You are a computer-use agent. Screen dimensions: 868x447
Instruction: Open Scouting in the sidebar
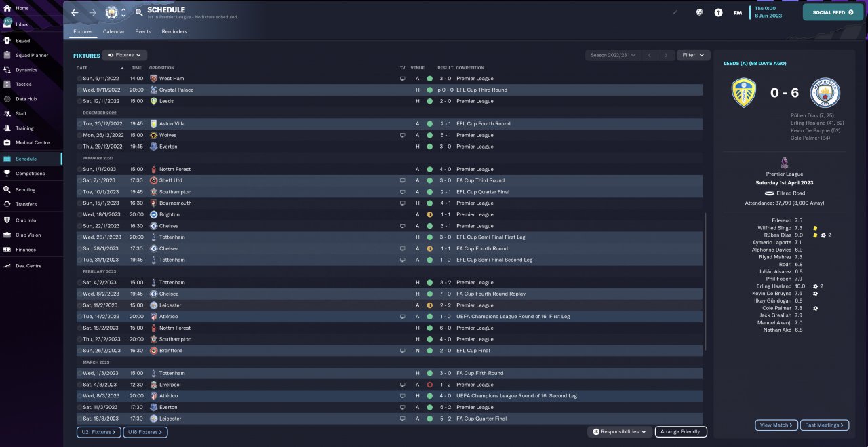pos(25,190)
